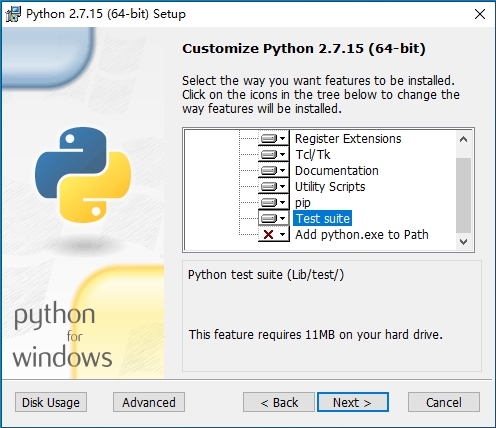Click the Test suite drive icon

click(x=269, y=218)
